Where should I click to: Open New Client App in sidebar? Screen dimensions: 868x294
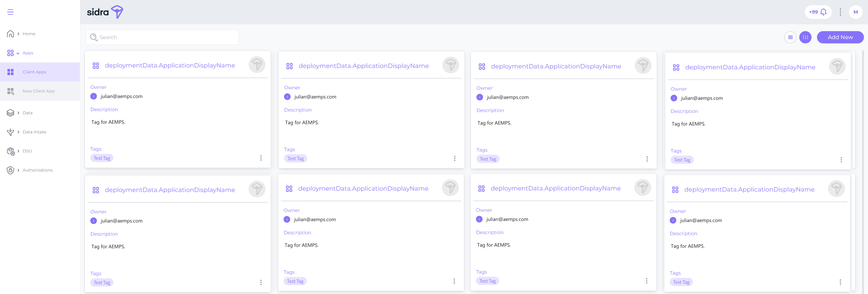pos(40,91)
